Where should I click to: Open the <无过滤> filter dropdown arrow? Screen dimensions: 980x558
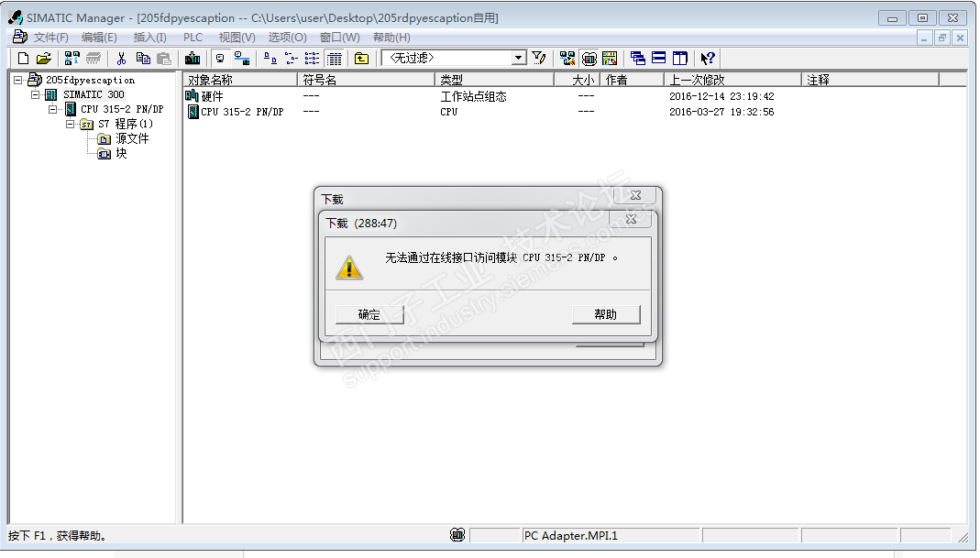tap(518, 58)
